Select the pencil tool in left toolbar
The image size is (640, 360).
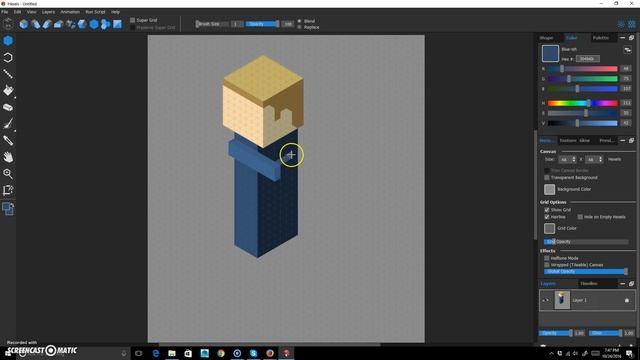click(x=8, y=141)
